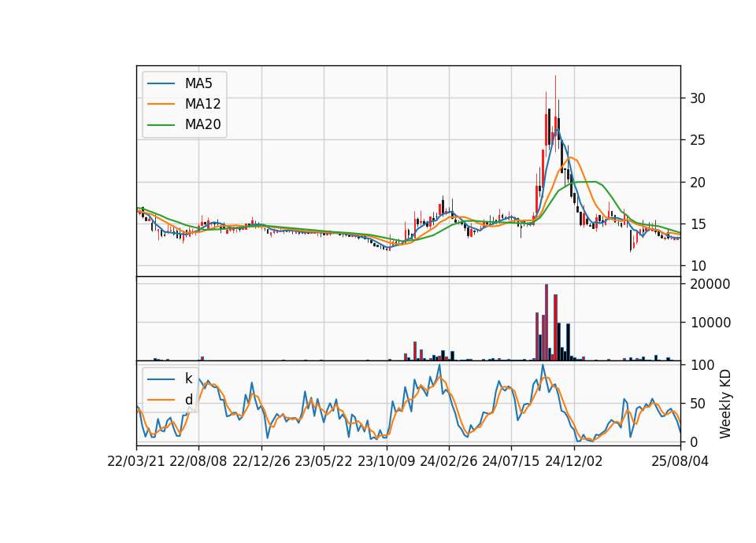Click the date label 22/12/26
756x543 pixels.
point(261,461)
